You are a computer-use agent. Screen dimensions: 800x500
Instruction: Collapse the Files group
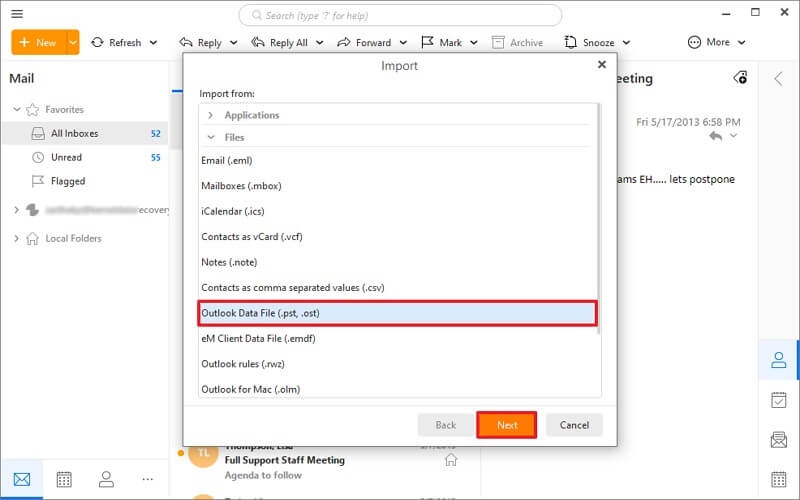point(210,137)
